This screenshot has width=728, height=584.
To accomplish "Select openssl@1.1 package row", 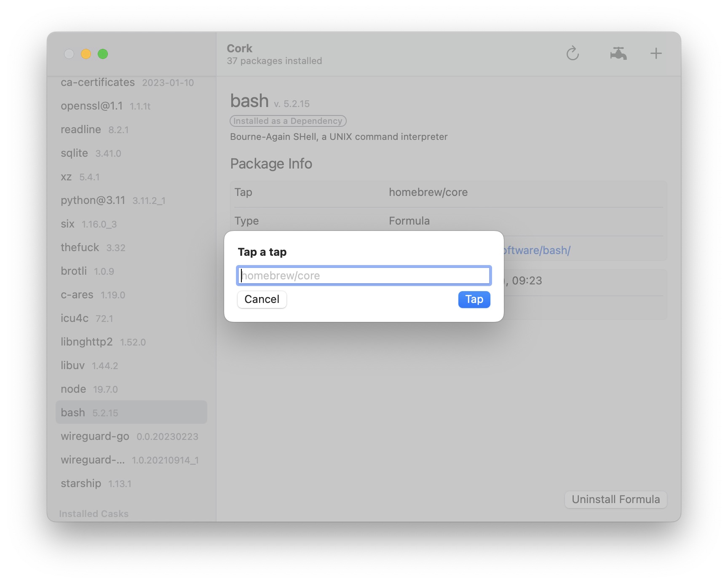I will click(131, 106).
